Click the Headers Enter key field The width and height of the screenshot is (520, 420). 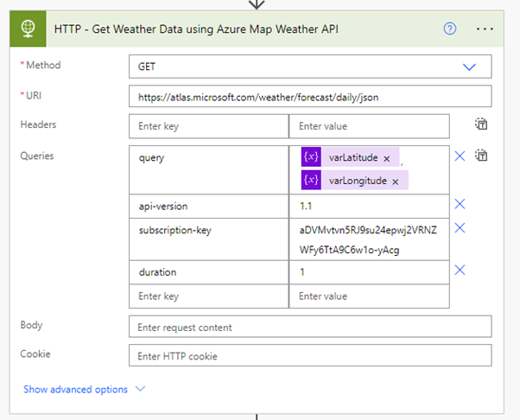tap(208, 126)
